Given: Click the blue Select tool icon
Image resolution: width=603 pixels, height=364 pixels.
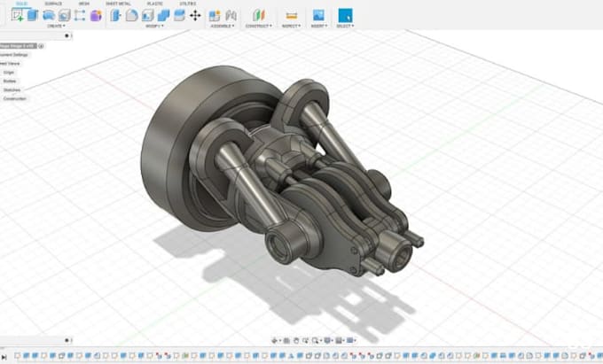Looking at the screenshot, I should 345,16.
